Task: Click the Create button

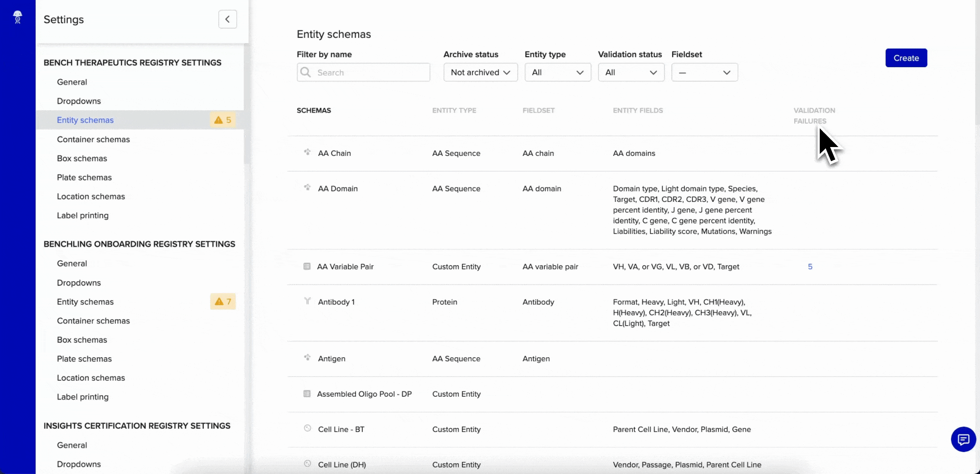Action: [906, 58]
